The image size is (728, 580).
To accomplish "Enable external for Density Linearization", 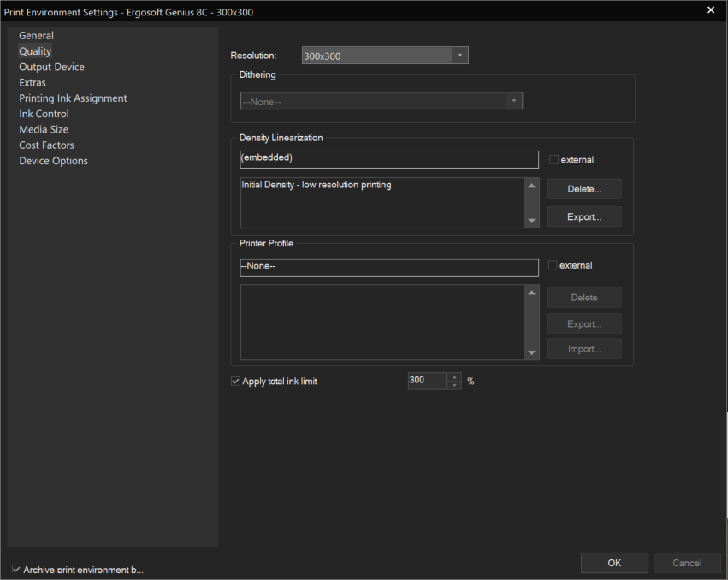I will point(553,159).
